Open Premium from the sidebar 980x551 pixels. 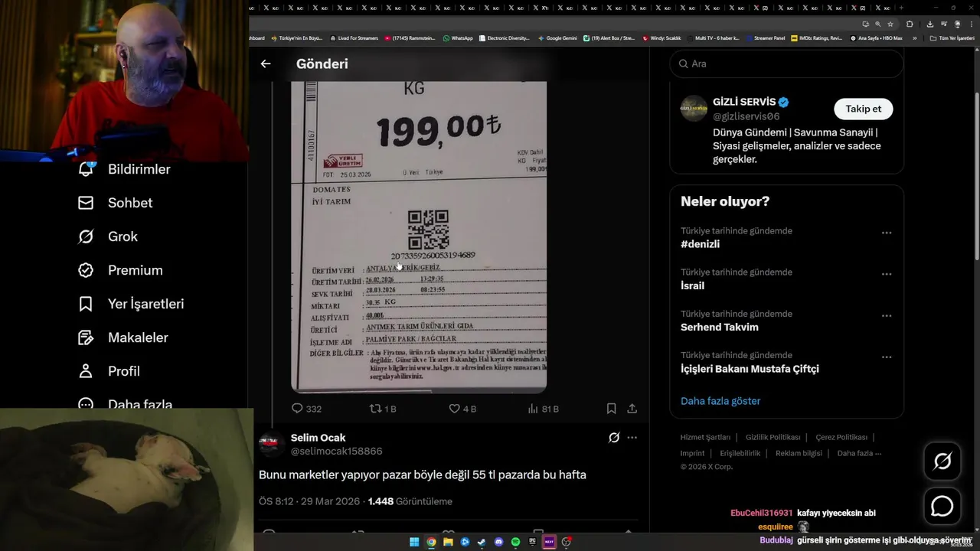(x=120, y=270)
